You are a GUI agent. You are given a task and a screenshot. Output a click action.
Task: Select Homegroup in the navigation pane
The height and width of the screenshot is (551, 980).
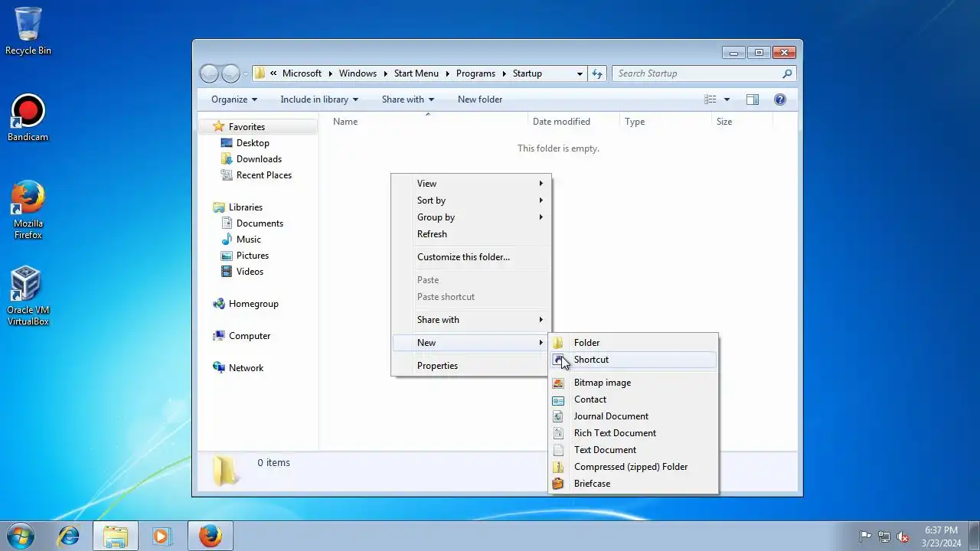[x=253, y=304]
